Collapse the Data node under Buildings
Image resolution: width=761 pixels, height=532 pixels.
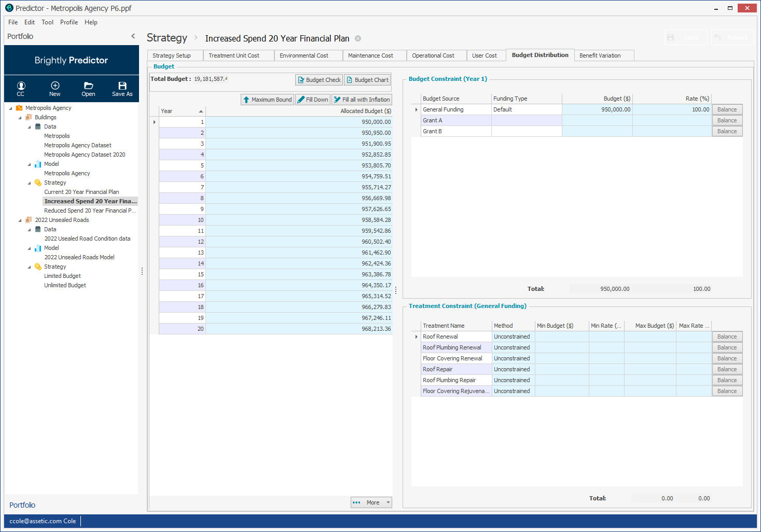pyautogui.click(x=29, y=127)
